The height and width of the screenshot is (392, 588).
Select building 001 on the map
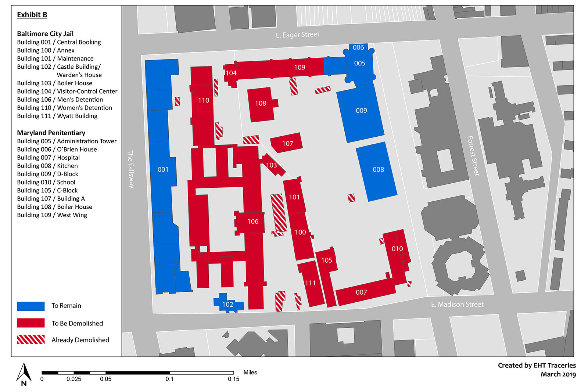point(163,169)
